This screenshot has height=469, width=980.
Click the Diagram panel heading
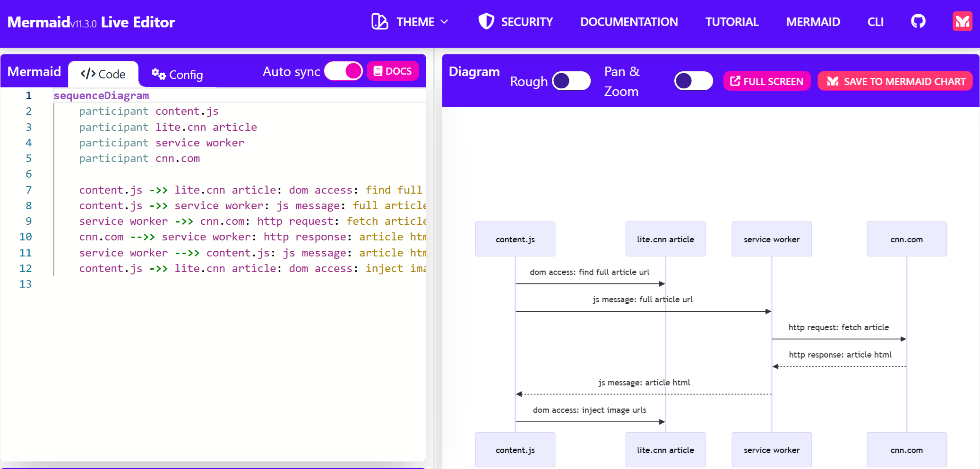474,71
